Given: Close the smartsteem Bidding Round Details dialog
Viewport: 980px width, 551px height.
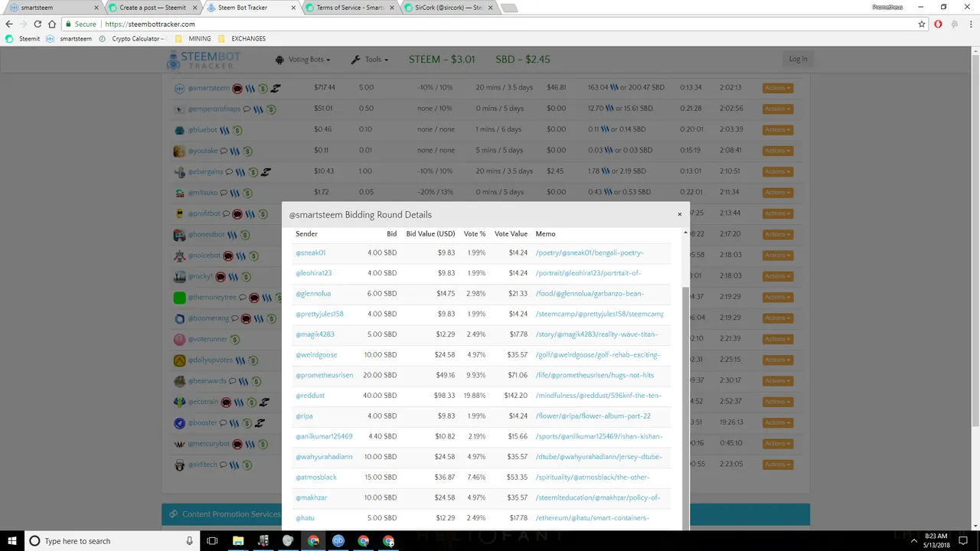Looking at the screenshot, I should pos(679,214).
